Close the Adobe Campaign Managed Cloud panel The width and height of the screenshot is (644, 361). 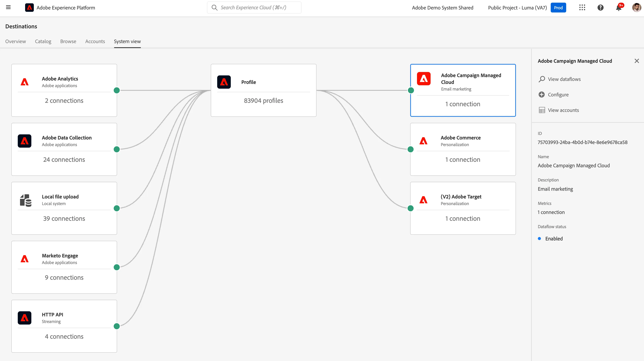pyautogui.click(x=636, y=61)
